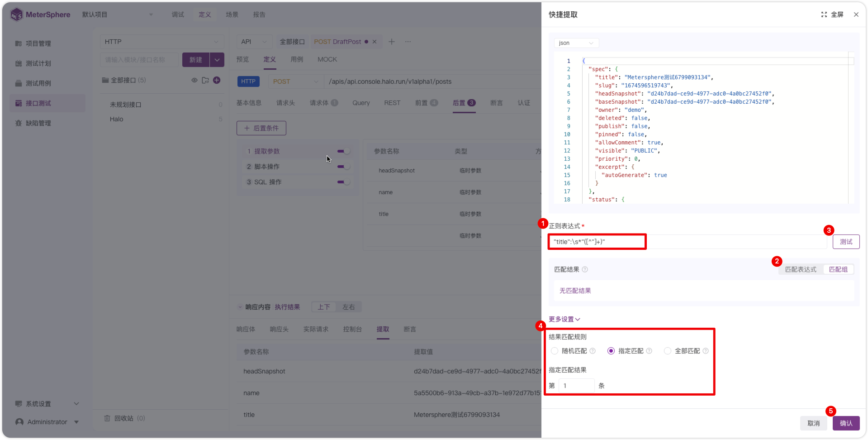
Task: Open the json format dropdown
Action: click(x=576, y=43)
